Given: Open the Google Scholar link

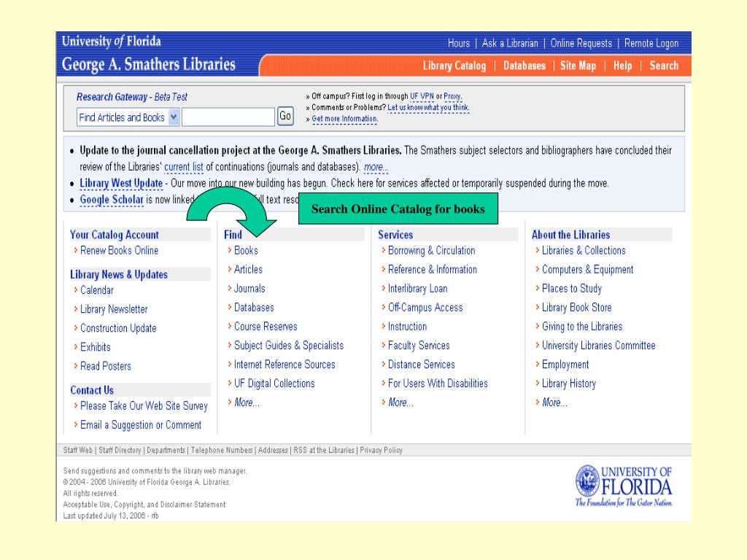Looking at the screenshot, I should [x=112, y=200].
